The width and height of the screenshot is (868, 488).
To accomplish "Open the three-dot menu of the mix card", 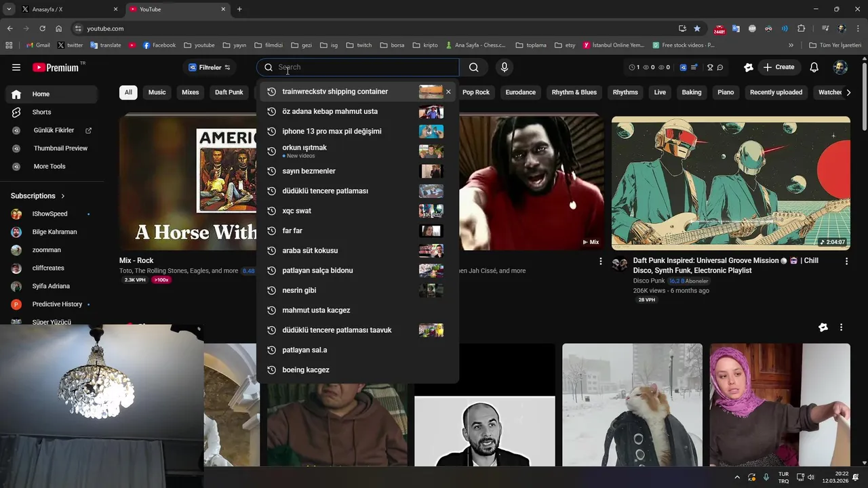I will point(600,261).
